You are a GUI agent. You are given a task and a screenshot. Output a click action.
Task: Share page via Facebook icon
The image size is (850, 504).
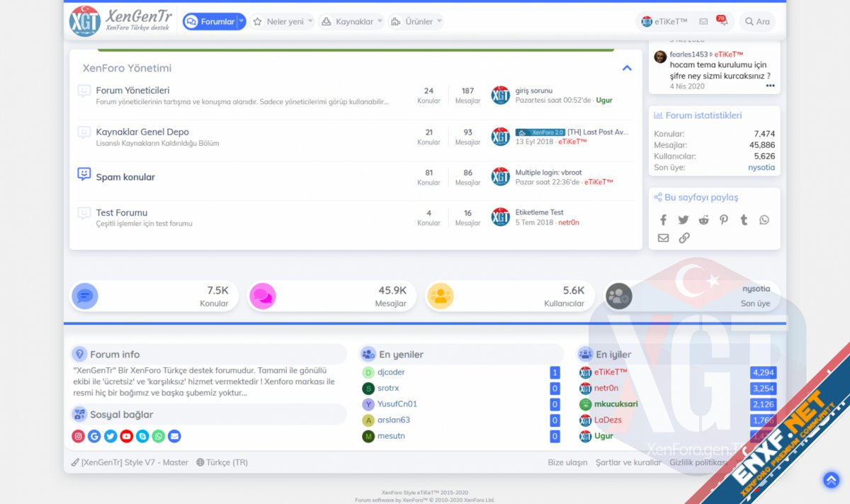663,220
